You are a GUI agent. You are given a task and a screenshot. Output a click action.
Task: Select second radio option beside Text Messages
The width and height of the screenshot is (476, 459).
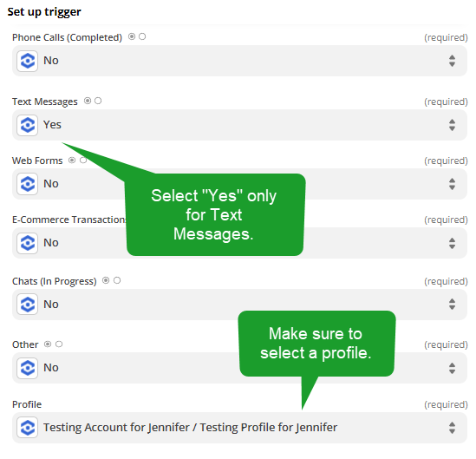tap(98, 101)
